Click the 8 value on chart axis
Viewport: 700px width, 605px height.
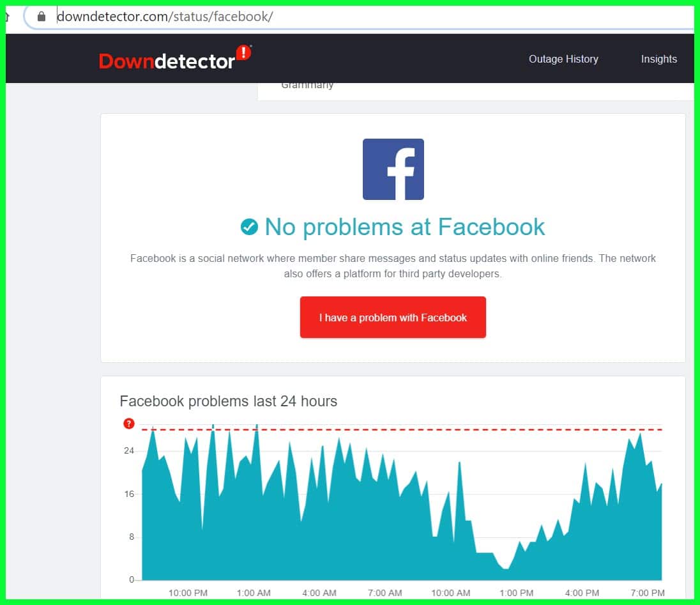(x=132, y=537)
